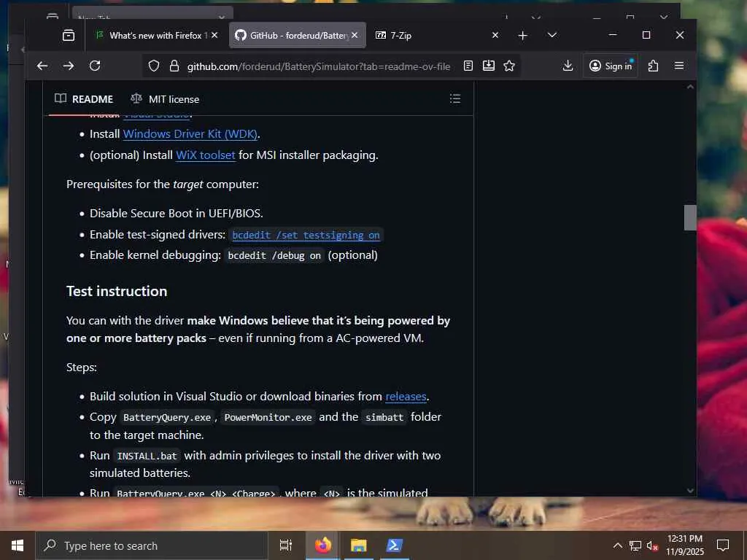Open Firefox View tab list icon
The width and height of the screenshot is (747, 560).
click(69, 35)
